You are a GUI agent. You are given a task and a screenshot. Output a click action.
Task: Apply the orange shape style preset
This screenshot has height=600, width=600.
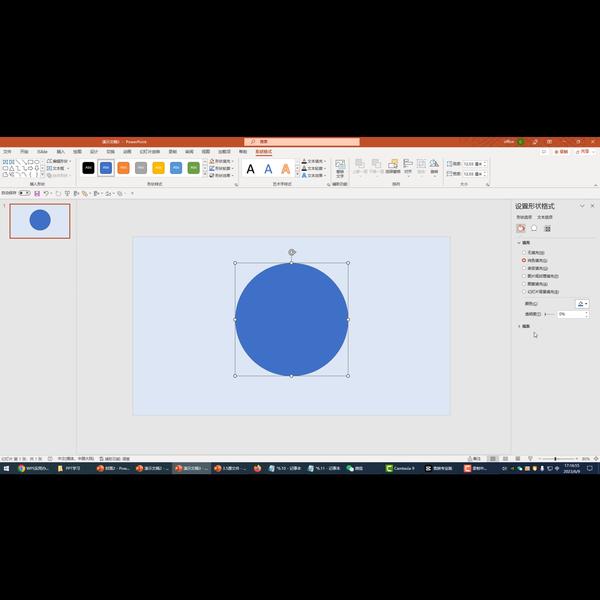click(x=123, y=168)
